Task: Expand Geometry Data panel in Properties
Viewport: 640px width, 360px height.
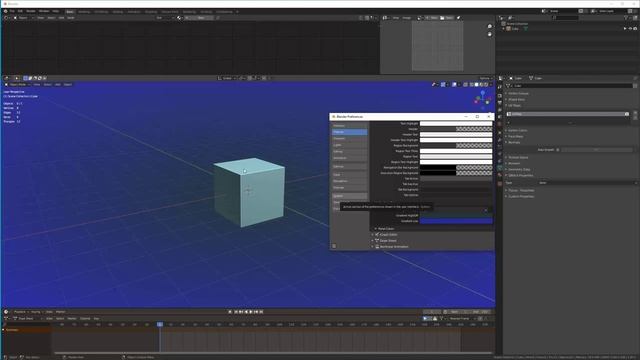Action: (x=518, y=169)
